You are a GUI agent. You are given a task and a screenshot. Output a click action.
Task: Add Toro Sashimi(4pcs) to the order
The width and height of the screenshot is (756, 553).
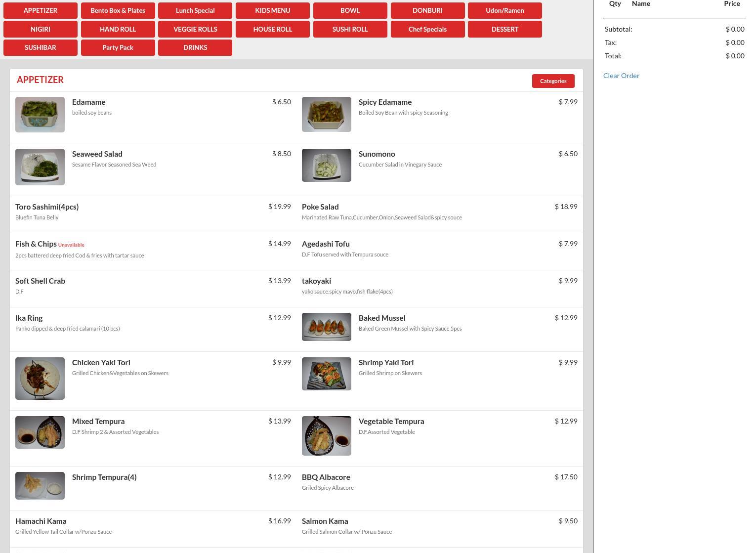(47, 207)
